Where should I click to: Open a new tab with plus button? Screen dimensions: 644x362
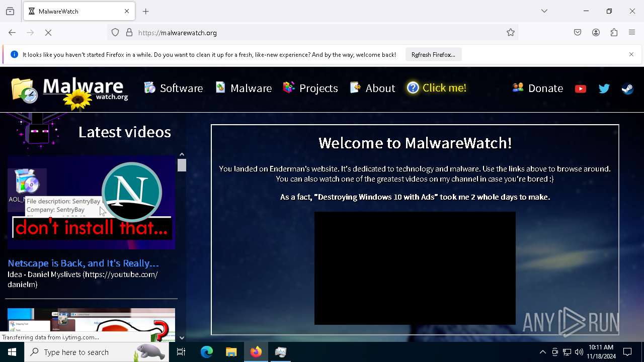(x=146, y=11)
